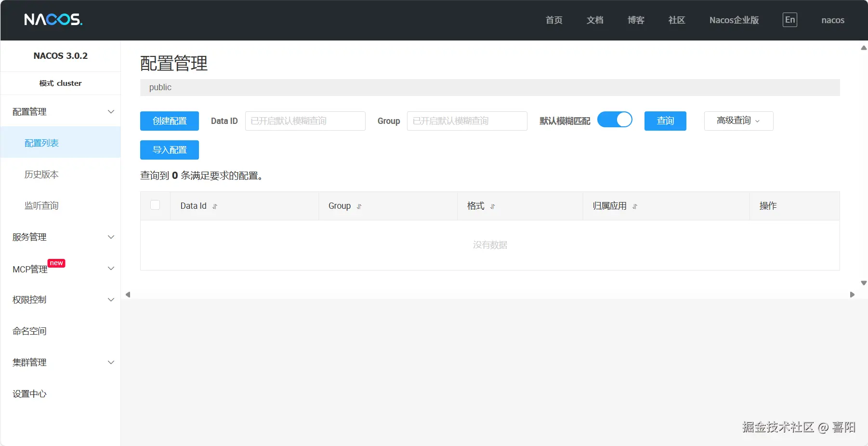Expand the 服务管理 sidebar menu
Image resolution: width=868 pixels, height=446 pixels.
click(x=60, y=237)
